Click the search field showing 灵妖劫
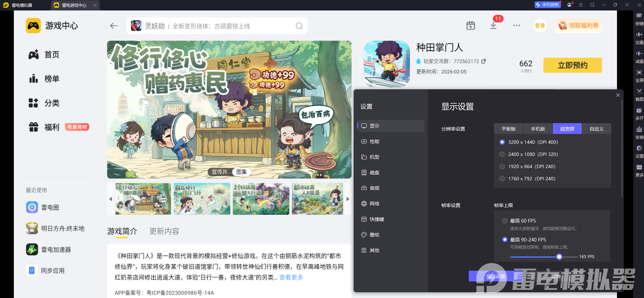This screenshot has height=298, width=644. pyautogui.click(x=217, y=26)
